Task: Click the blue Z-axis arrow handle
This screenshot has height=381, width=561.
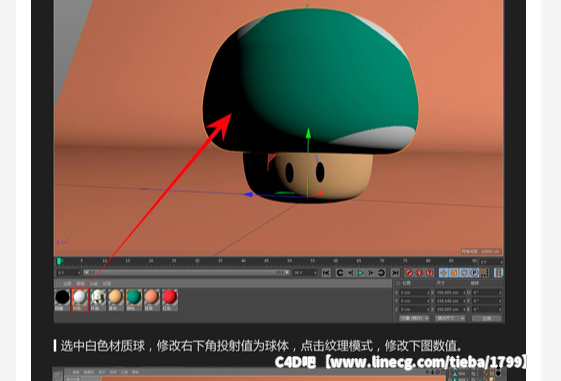Action: [248, 195]
